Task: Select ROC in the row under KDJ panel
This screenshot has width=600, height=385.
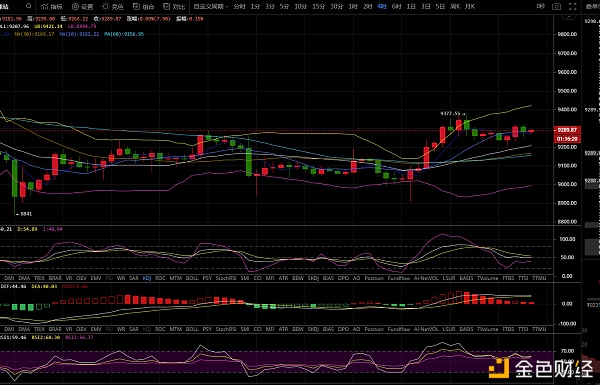Action: pos(160,278)
